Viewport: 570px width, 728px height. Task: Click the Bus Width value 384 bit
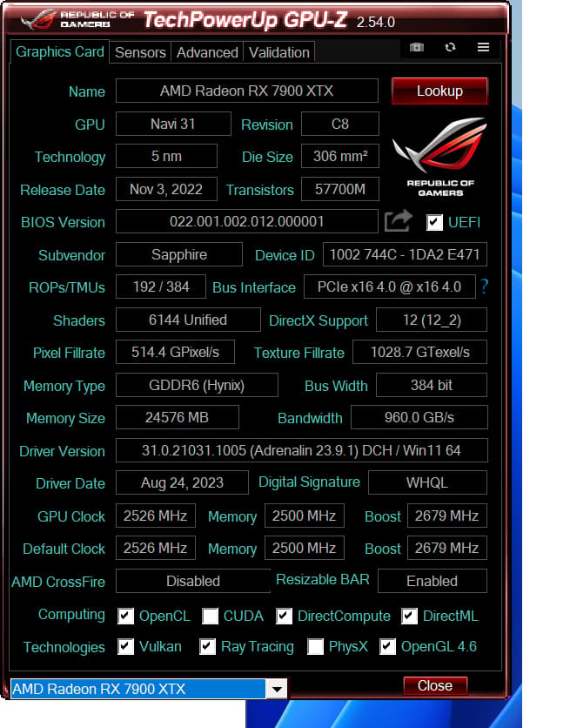(x=432, y=385)
